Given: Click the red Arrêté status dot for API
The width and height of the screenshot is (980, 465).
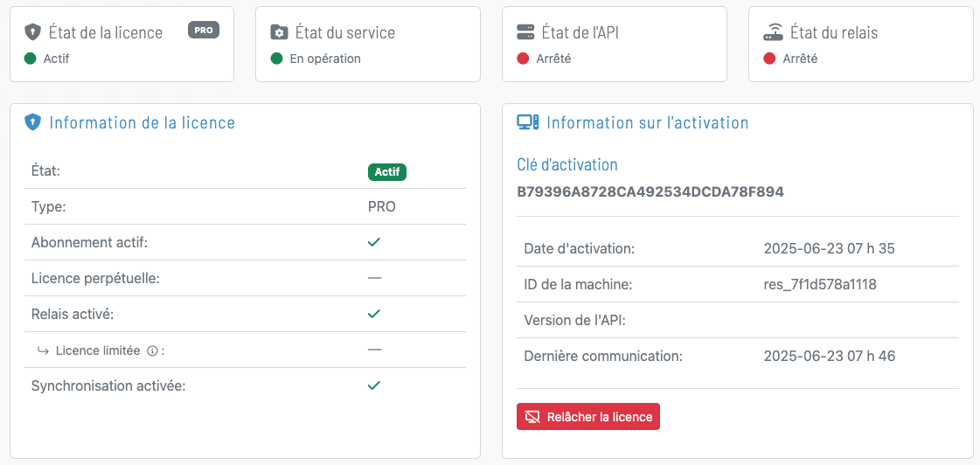Looking at the screenshot, I should [524, 59].
